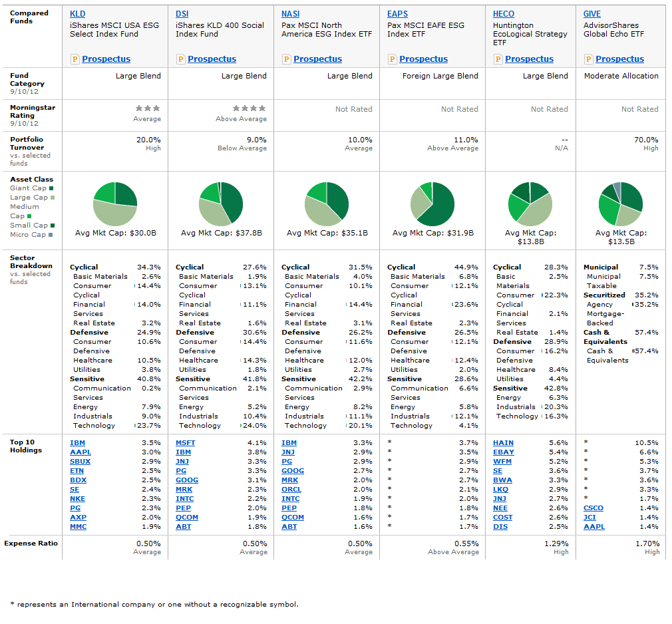The width and height of the screenshot is (672, 624).
Task: Open the GIVE fund ticker link
Action: click(592, 14)
